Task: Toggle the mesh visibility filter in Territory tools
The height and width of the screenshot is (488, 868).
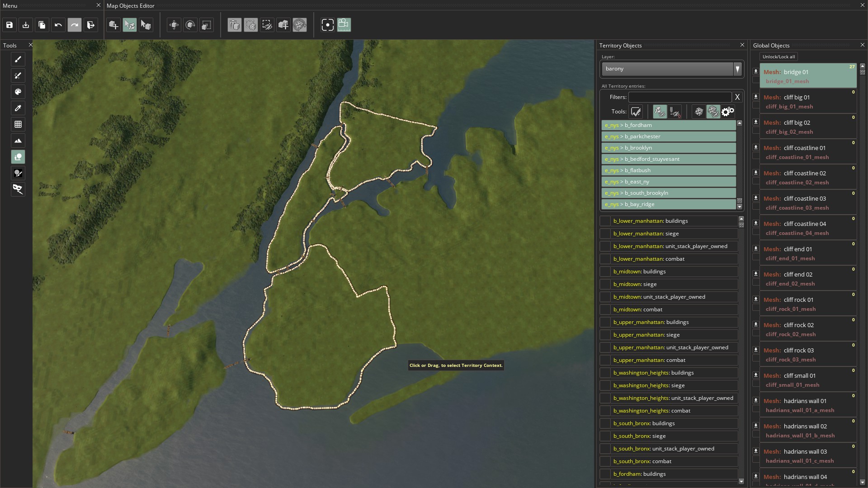Action: tap(659, 112)
